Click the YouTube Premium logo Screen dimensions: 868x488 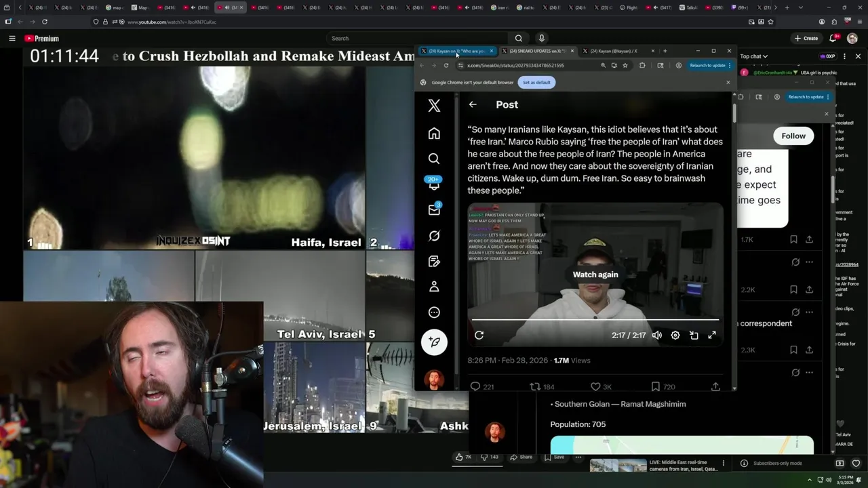(x=41, y=39)
